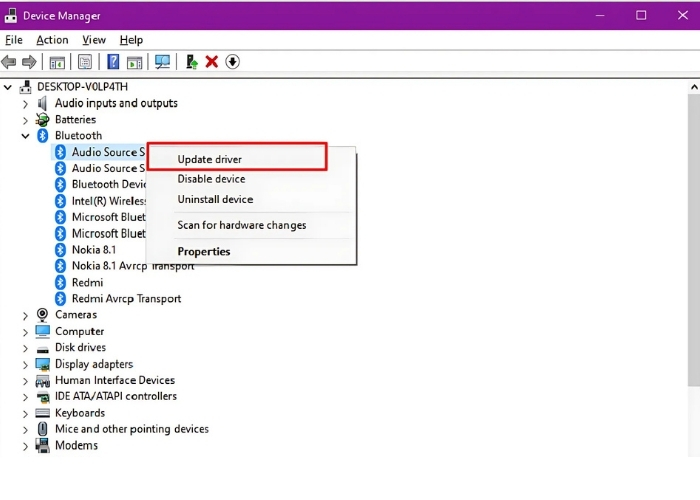700x500 pixels.
Task: Click the Scan for hardware changes monitor icon
Action: tap(162, 62)
